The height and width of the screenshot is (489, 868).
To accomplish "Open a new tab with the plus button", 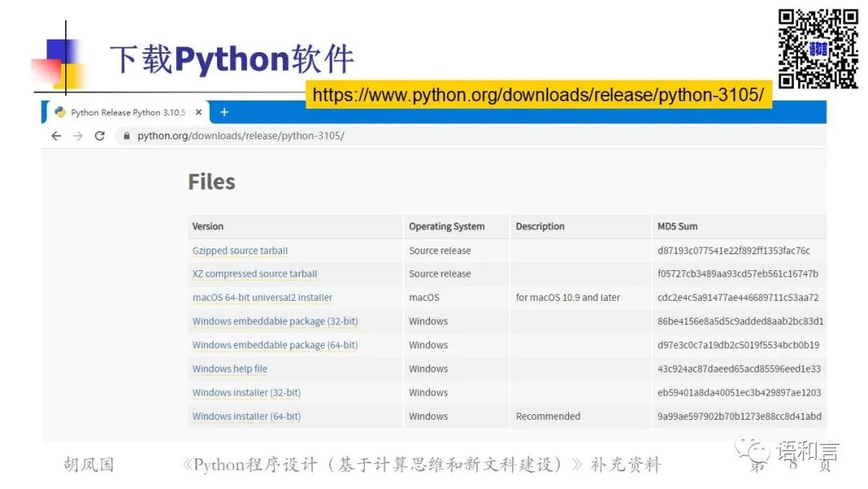I will (x=224, y=112).
